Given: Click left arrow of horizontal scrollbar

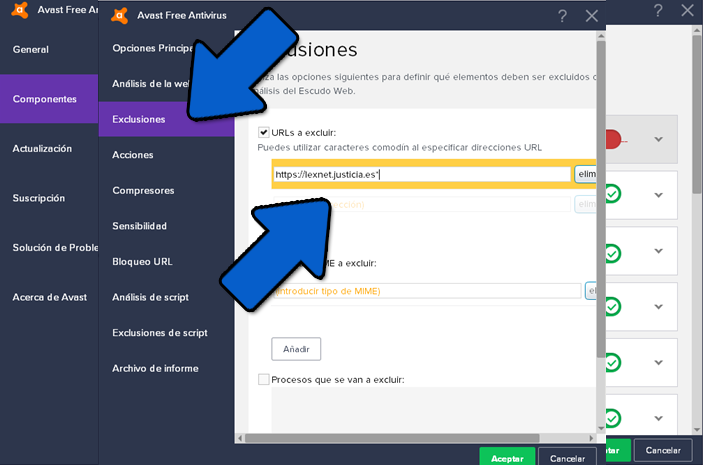Looking at the screenshot, I should (240, 438).
